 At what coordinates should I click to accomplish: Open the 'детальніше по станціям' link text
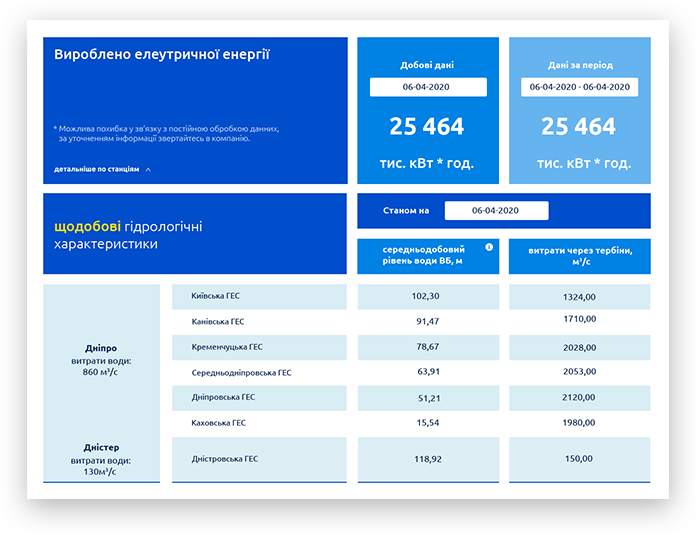pyautogui.click(x=97, y=170)
